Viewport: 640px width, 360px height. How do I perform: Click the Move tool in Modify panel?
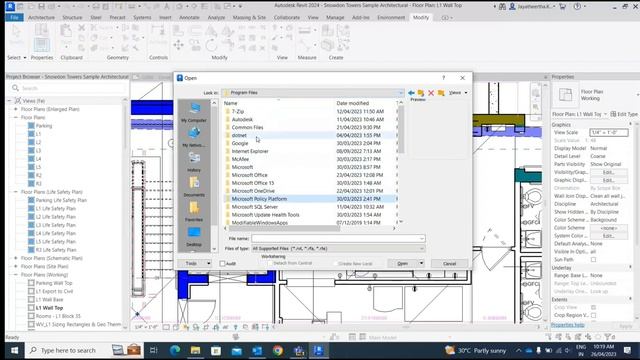click(x=178, y=45)
